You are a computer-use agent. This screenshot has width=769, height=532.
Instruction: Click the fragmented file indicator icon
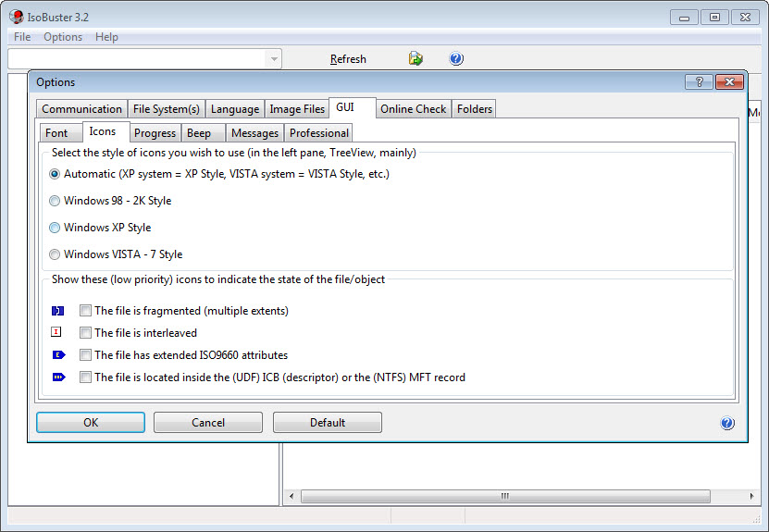click(x=58, y=311)
